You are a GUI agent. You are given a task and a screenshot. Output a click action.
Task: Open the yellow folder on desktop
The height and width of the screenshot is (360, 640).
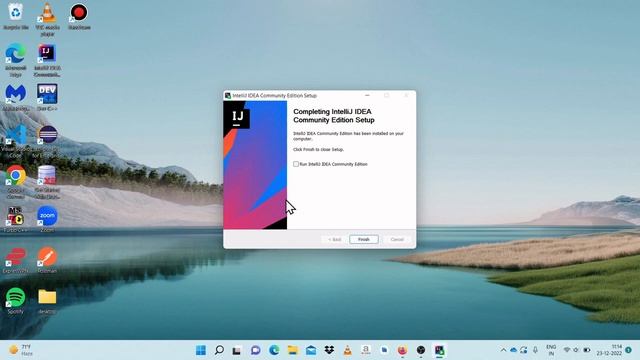(x=47, y=301)
